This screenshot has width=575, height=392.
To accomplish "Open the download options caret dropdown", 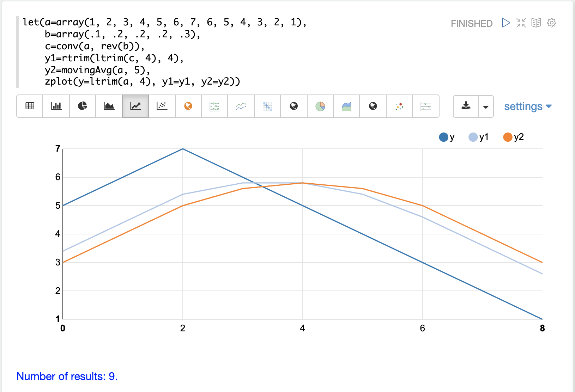I will tap(486, 106).
